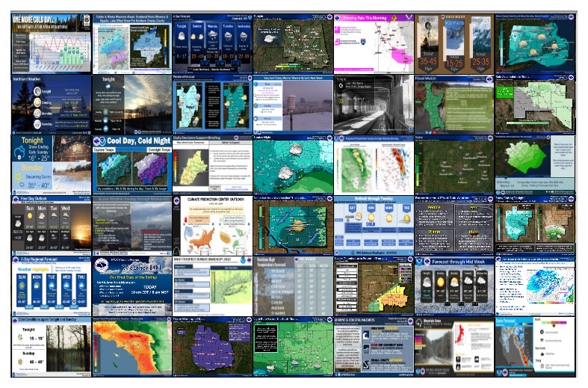Click the black-and-white bridge 'Tonight' photo

point(374,102)
